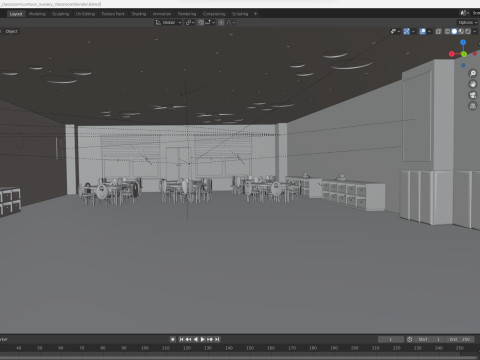
Task: Toggle the camera view icon
Action: click(473, 95)
